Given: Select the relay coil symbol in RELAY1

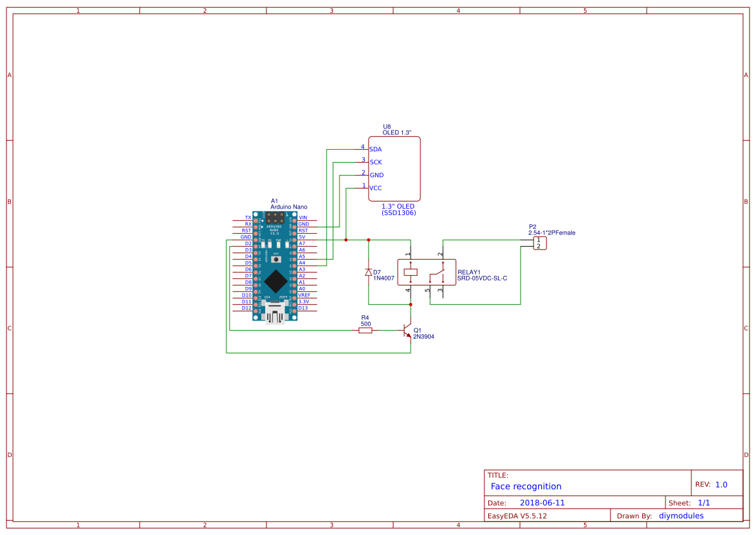Looking at the screenshot, I should 410,273.
